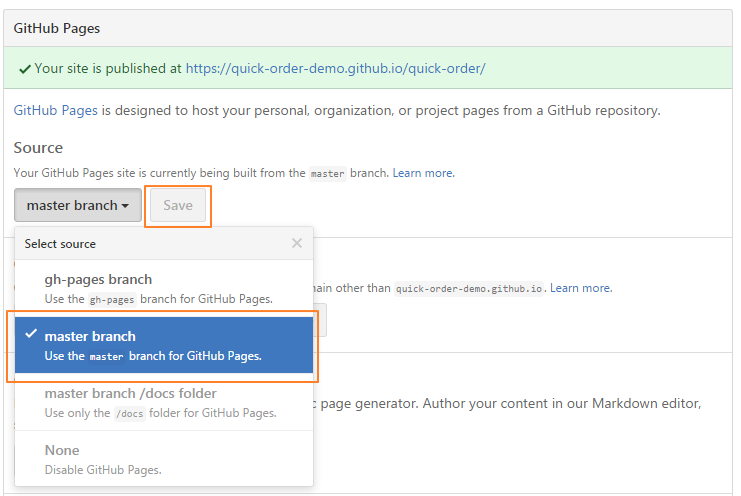Image resolution: width=741 pixels, height=496 pixels.
Task: Open Learn more link about custom domain
Action: [580, 288]
